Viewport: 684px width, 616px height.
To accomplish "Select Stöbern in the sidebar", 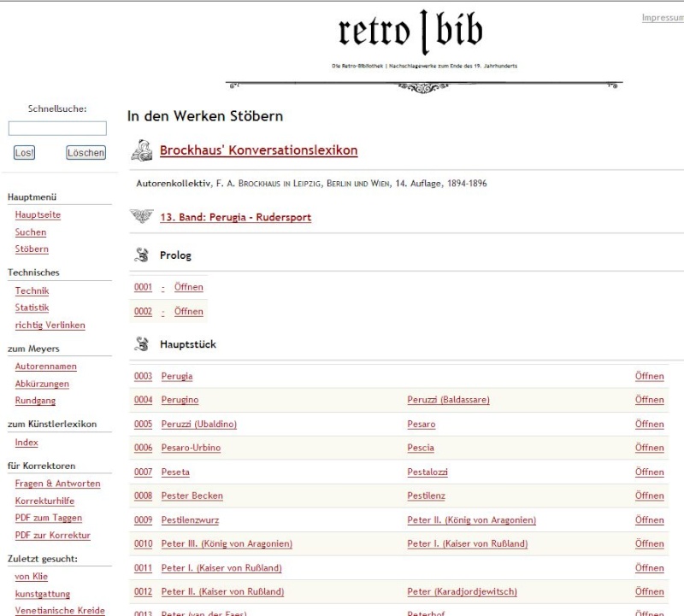I will [32, 249].
